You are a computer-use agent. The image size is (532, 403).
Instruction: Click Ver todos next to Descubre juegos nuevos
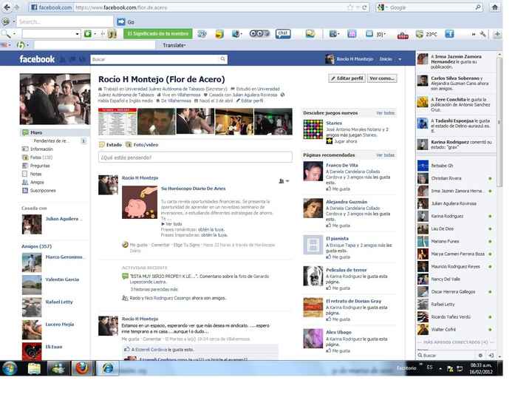386,113
